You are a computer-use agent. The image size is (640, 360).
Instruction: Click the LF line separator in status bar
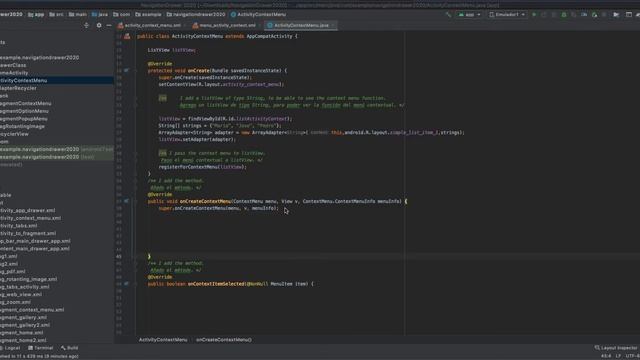[618, 356]
